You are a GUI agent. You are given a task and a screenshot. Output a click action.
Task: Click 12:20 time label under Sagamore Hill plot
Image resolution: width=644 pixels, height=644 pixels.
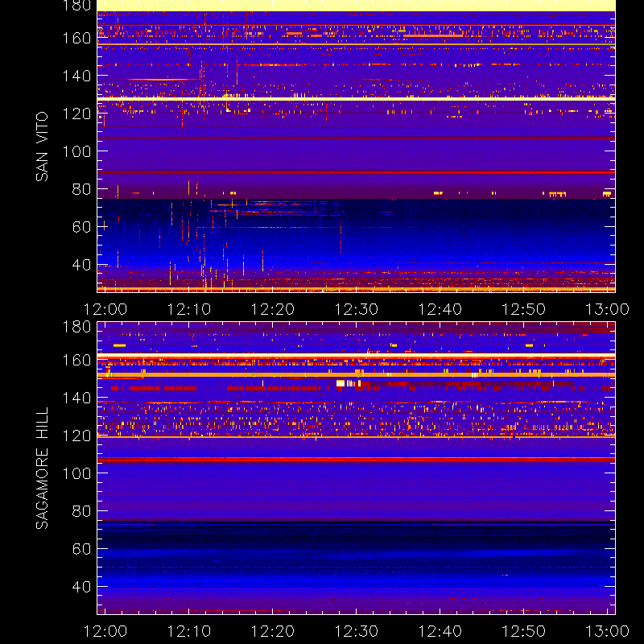[x=273, y=631]
